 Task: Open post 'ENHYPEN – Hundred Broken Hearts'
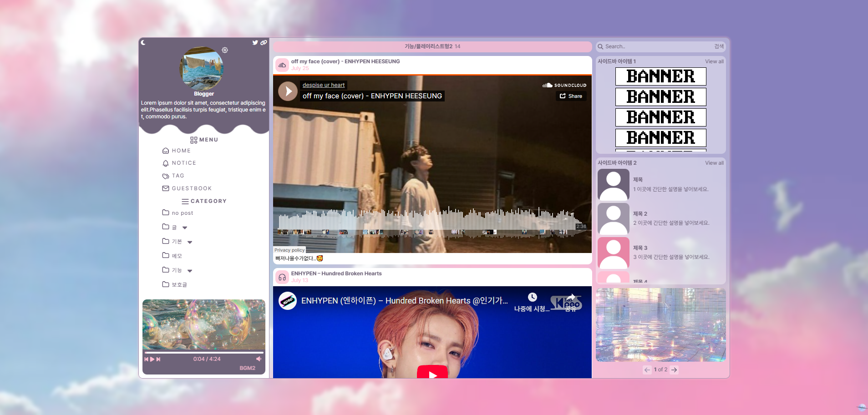tap(336, 273)
